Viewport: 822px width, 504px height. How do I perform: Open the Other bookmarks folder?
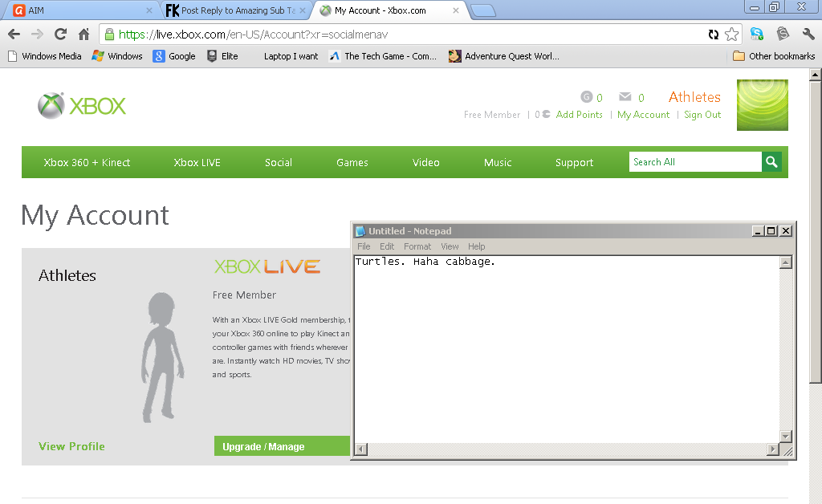[x=774, y=56]
